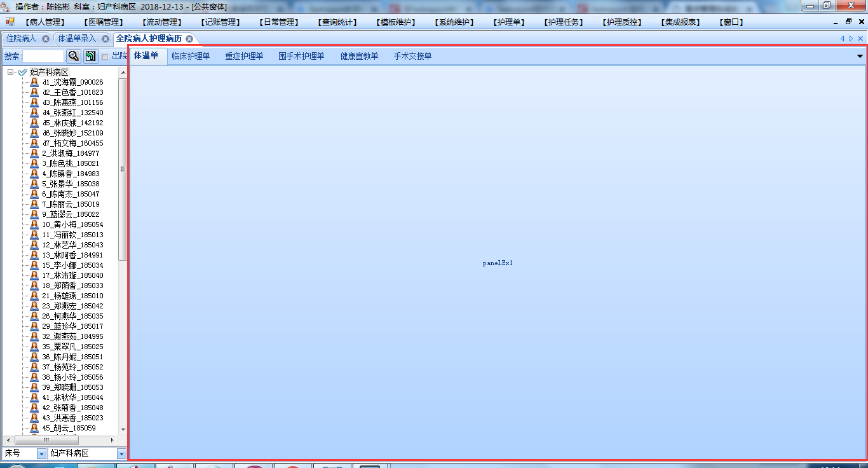Click the checkmark icon beside 妇产科病区 root

point(22,72)
